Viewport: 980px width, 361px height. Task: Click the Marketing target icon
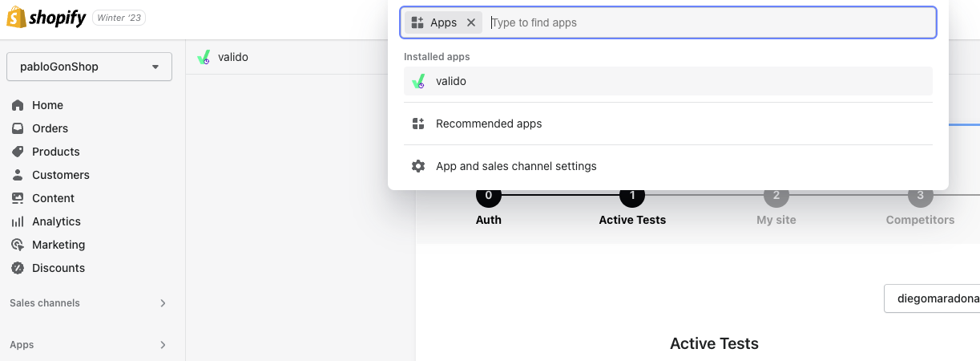pyautogui.click(x=18, y=245)
